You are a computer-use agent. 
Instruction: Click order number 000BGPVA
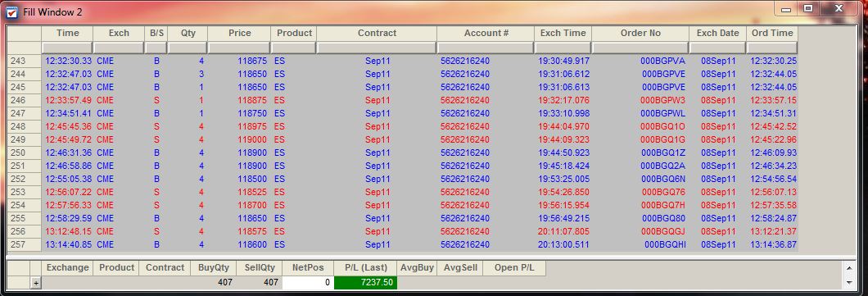click(663, 61)
